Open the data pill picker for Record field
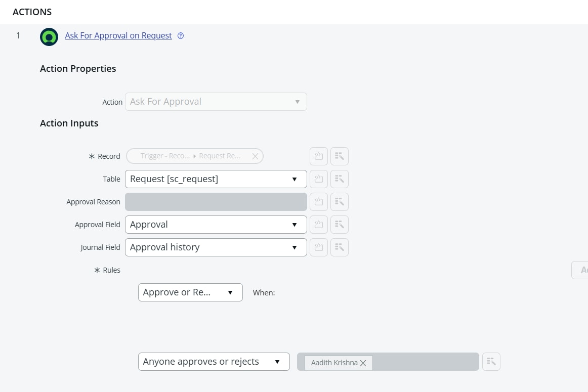588x392 pixels. 340,156
